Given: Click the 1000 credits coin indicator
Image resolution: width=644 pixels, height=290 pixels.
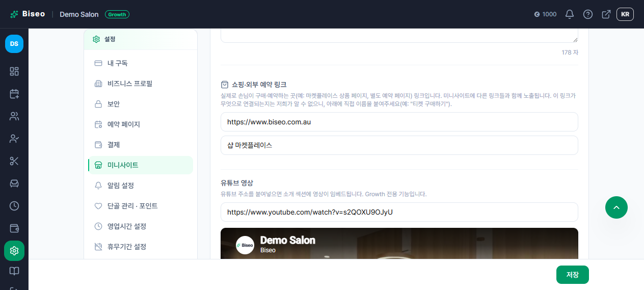Looking at the screenshot, I should tap(545, 14).
